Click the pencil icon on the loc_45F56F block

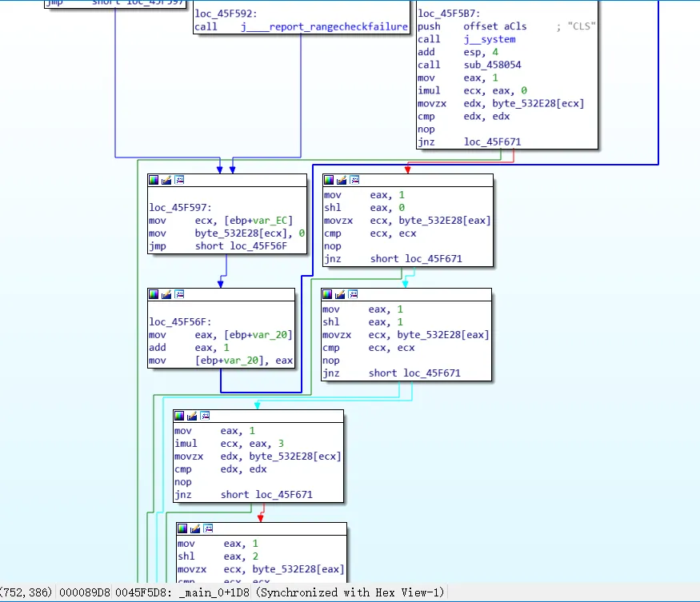coord(166,294)
